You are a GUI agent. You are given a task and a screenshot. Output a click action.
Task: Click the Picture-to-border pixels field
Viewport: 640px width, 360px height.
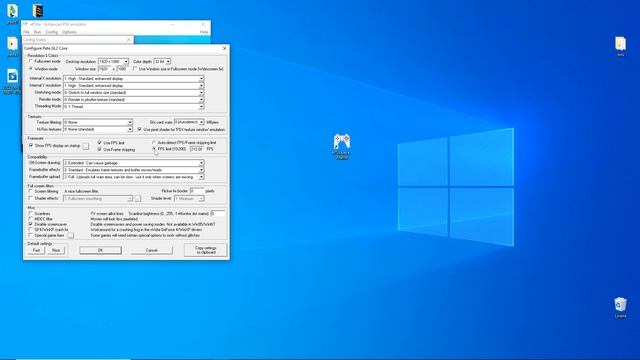coord(197,191)
